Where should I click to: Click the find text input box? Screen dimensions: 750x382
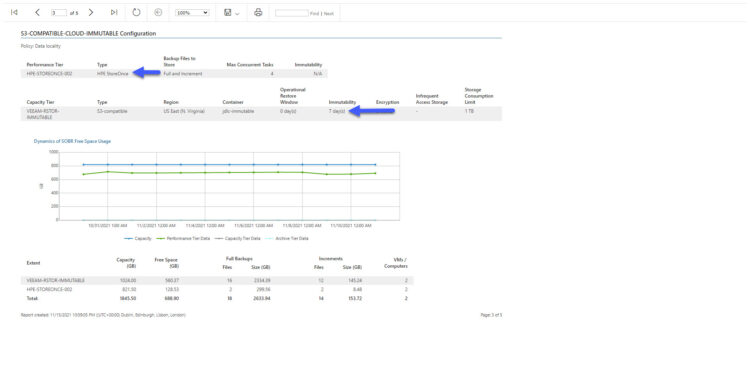(x=292, y=13)
